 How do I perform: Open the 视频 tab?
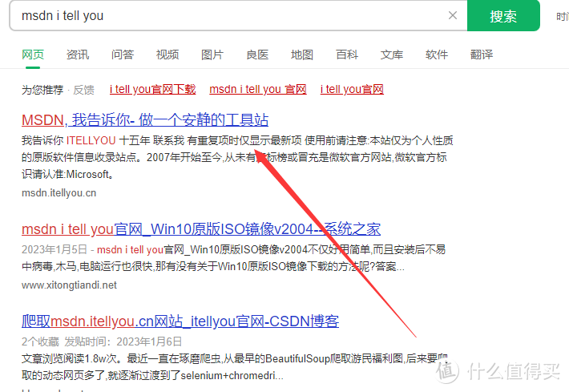167,55
